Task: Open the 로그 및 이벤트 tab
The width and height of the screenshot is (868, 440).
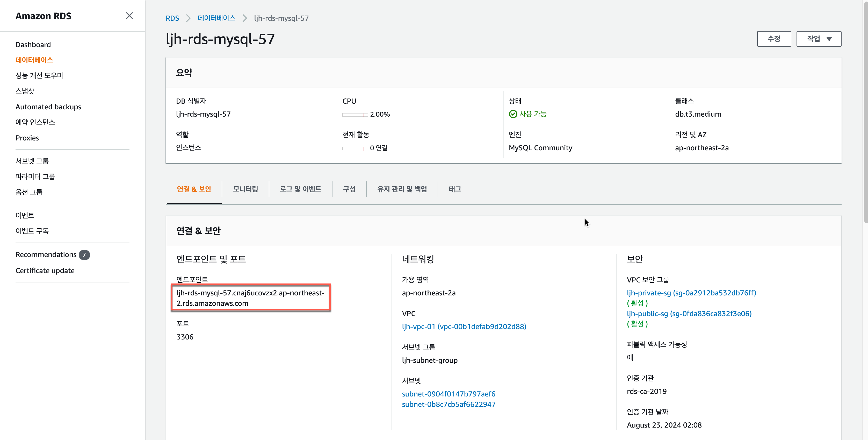Action: click(300, 189)
